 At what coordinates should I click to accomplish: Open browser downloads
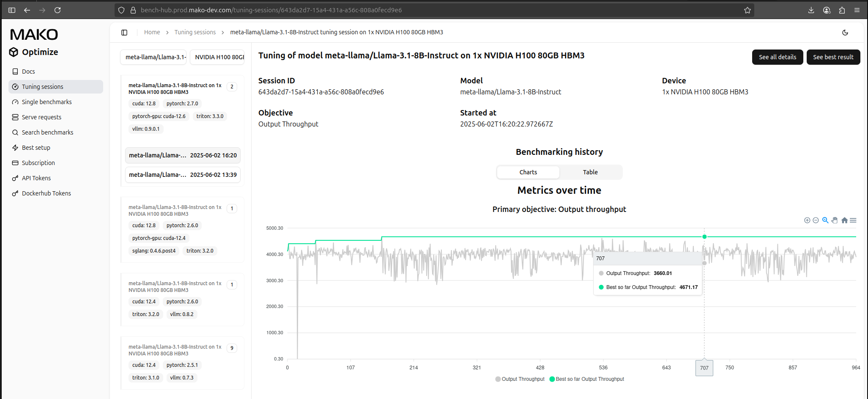[x=811, y=10]
